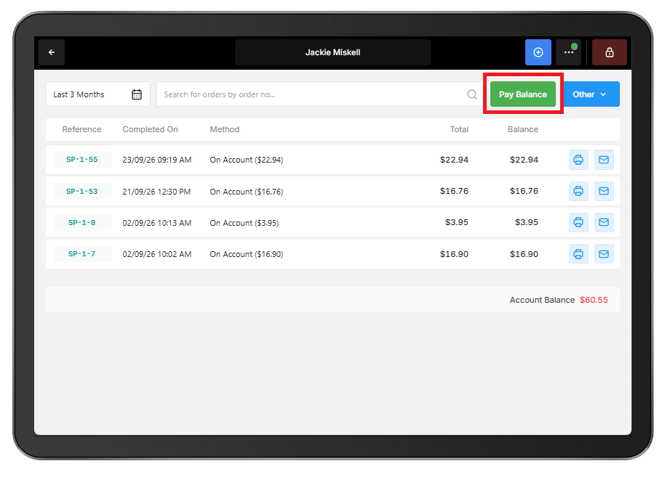Select the date 21/09/26 12:30 PM
670x477 pixels.
(156, 191)
